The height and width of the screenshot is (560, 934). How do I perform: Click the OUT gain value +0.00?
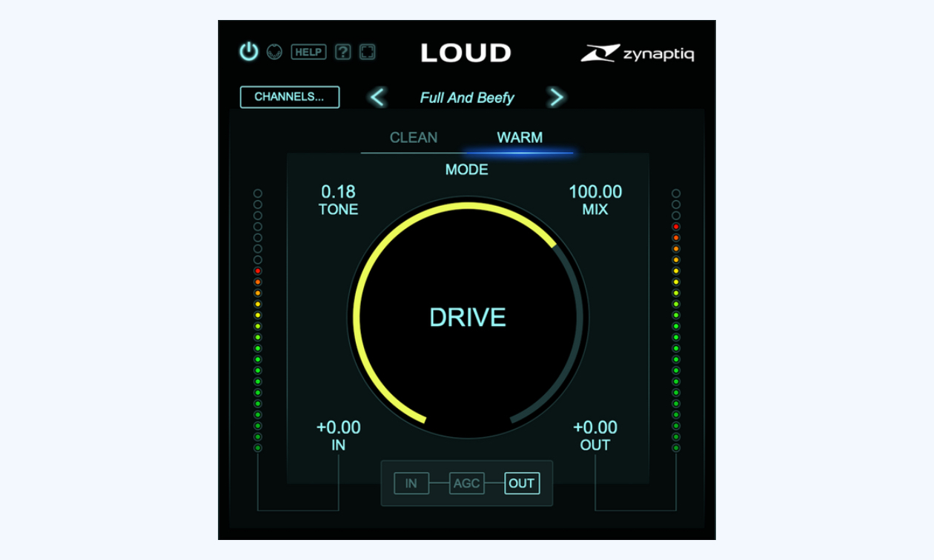click(595, 427)
